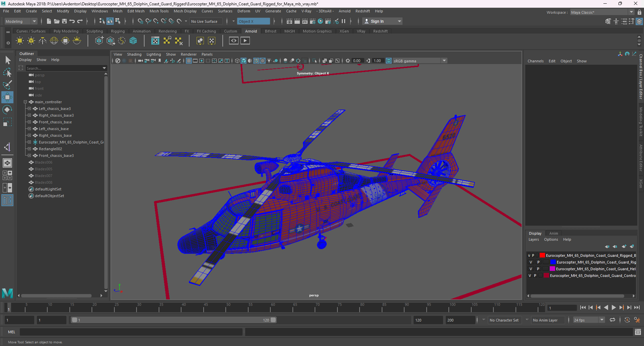The width and height of the screenshot is (644, 346).
Task: Activate the Rotate tool
Action: pos(7,110)
